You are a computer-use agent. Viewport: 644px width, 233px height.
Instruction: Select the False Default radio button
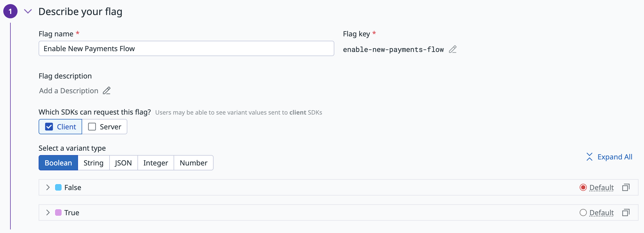click(x=583, y=187)
